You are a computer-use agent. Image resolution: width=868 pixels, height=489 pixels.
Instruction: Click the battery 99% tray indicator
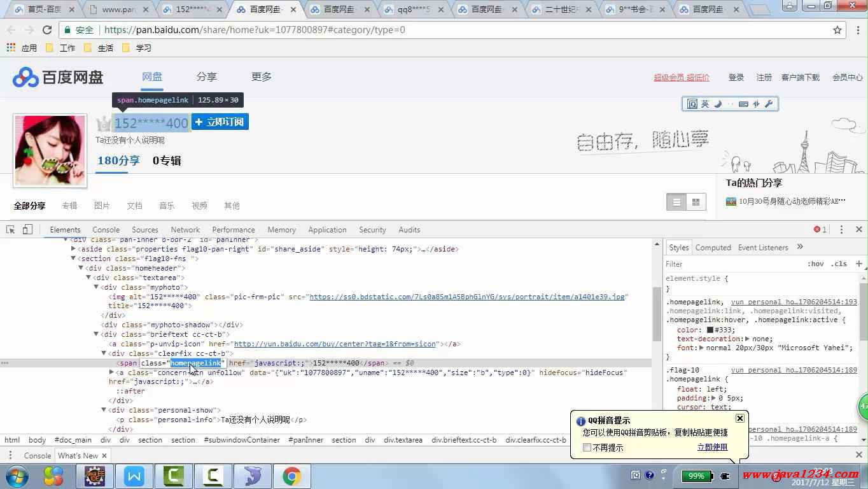[696, 476]
